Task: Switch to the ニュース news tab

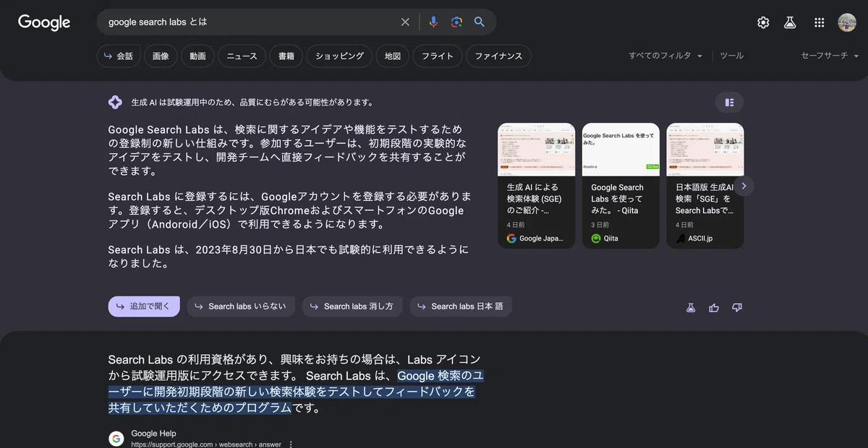Action: point(242,56)
